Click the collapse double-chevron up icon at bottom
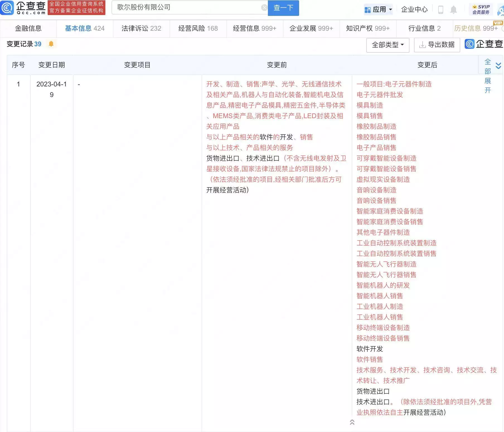 tap(352, 422)
